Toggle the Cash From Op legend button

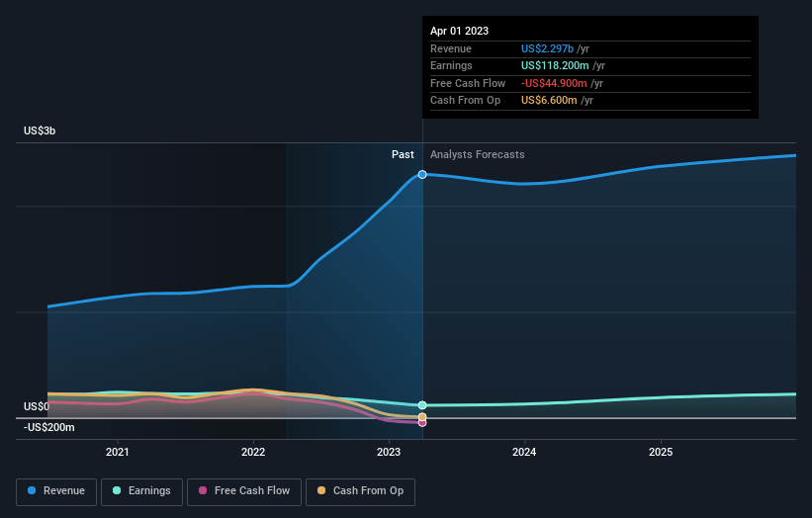click(359, 491)
